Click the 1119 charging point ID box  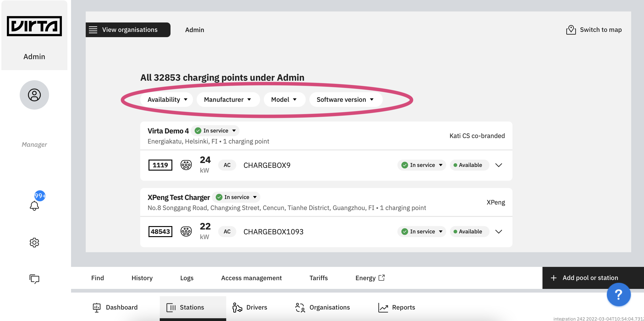click(x=160, y=165)
